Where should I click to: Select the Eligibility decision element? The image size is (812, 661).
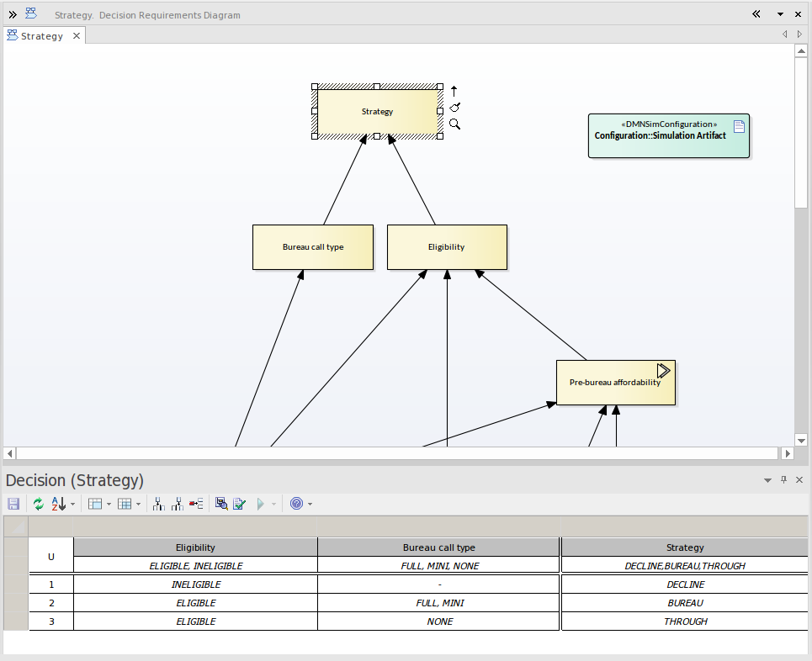(x=447, y=247)
